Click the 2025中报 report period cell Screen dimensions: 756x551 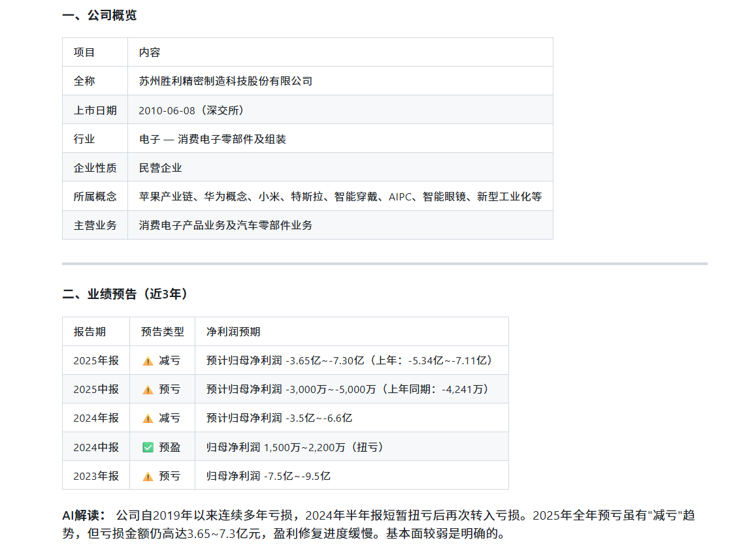96,389
